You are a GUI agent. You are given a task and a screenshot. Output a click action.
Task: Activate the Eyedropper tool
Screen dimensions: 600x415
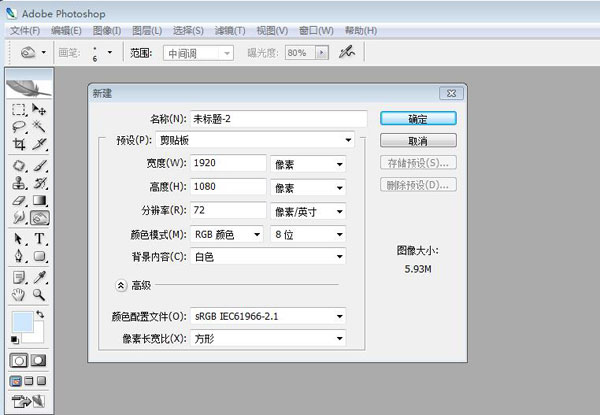(x=40, y=277)
